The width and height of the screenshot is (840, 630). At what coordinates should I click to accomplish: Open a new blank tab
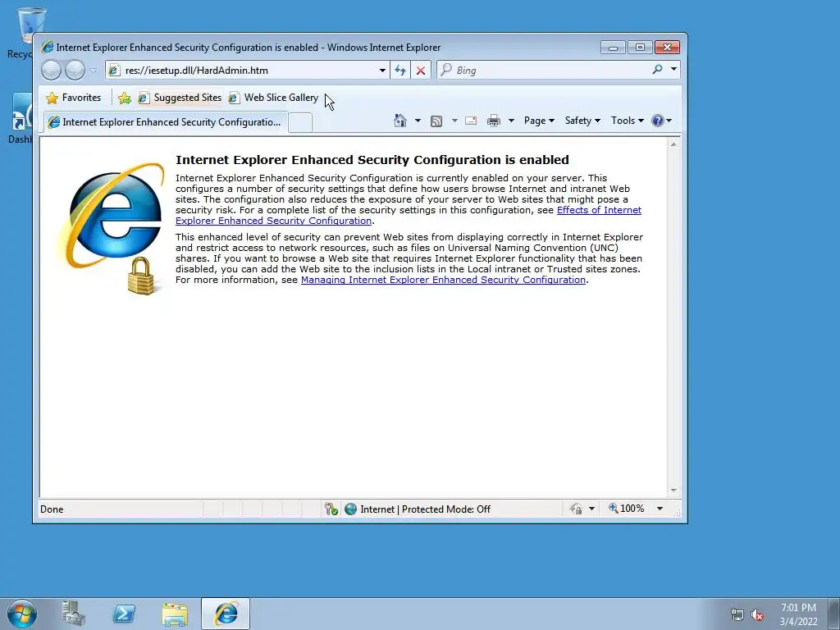[301, 122]
